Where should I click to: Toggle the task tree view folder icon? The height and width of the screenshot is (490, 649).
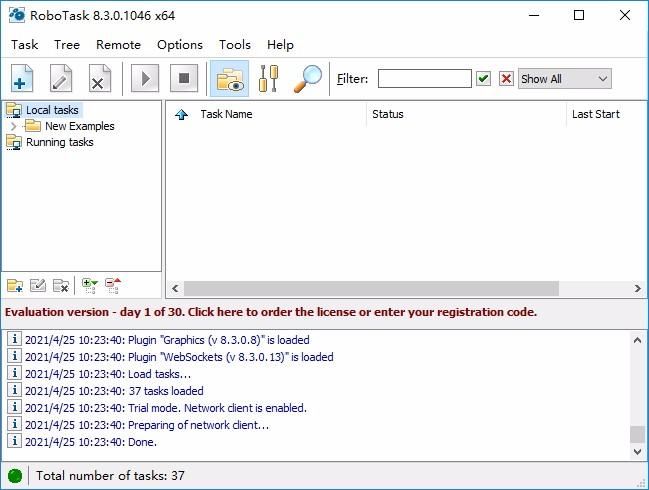(230, 78)
